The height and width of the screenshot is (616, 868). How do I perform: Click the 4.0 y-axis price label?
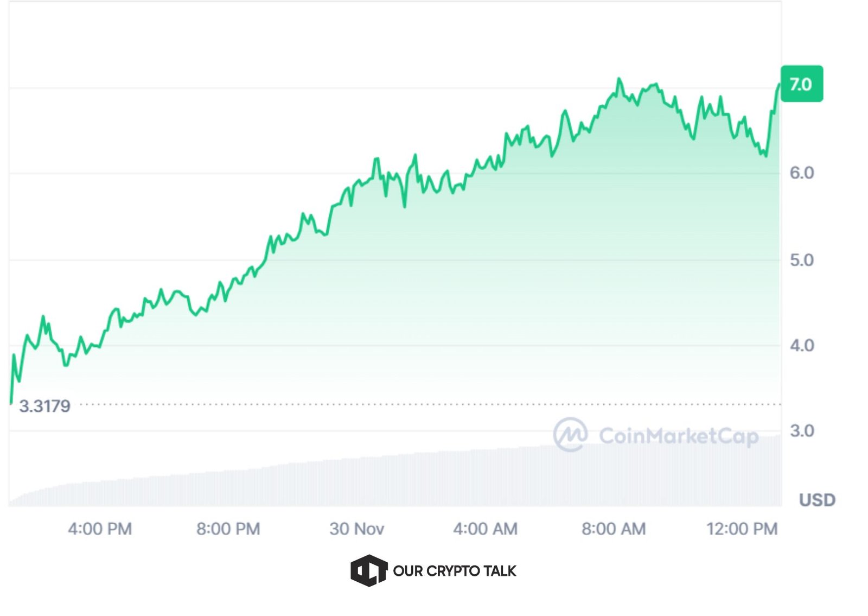801,346
